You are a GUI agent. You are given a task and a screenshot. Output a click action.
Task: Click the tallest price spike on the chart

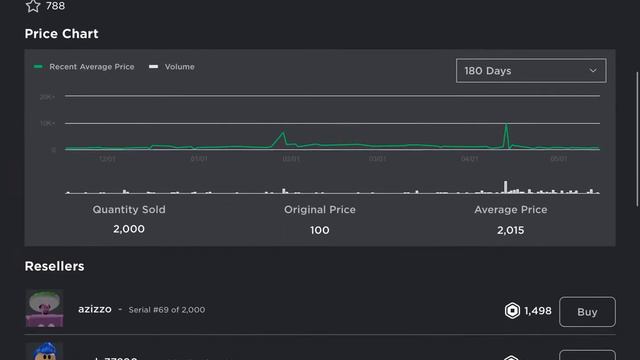[x=507, y=125]
